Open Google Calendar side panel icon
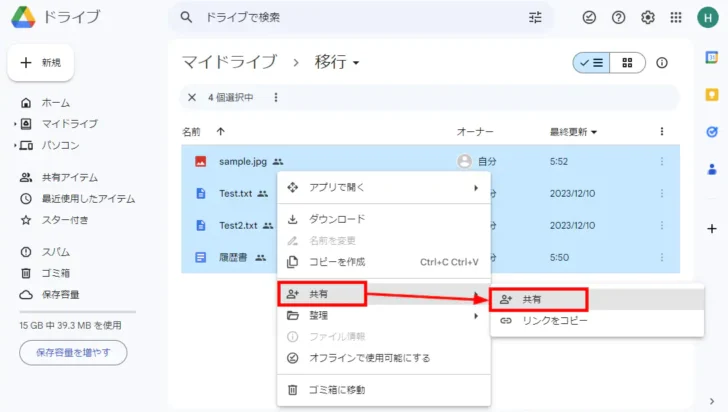 pos(711,58)
